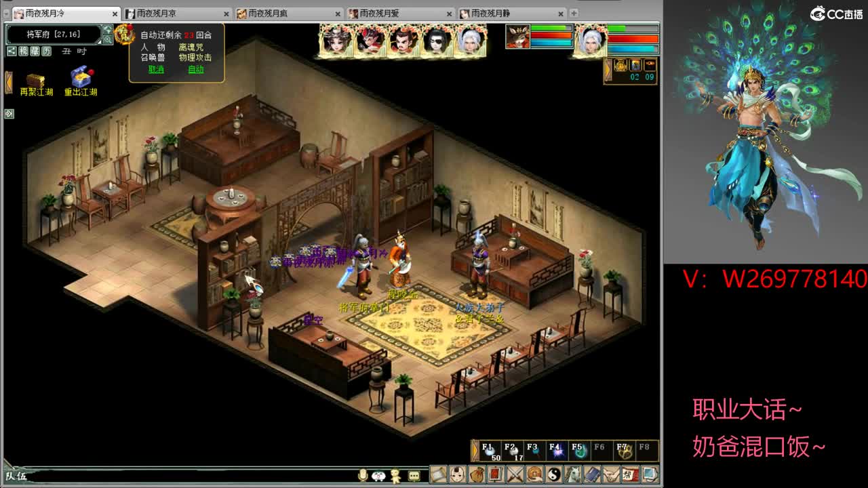Select the empty F6 hotkey slot
Viewport: 868px width, 488px height.
pyautogui.click(x=602, y=451)
